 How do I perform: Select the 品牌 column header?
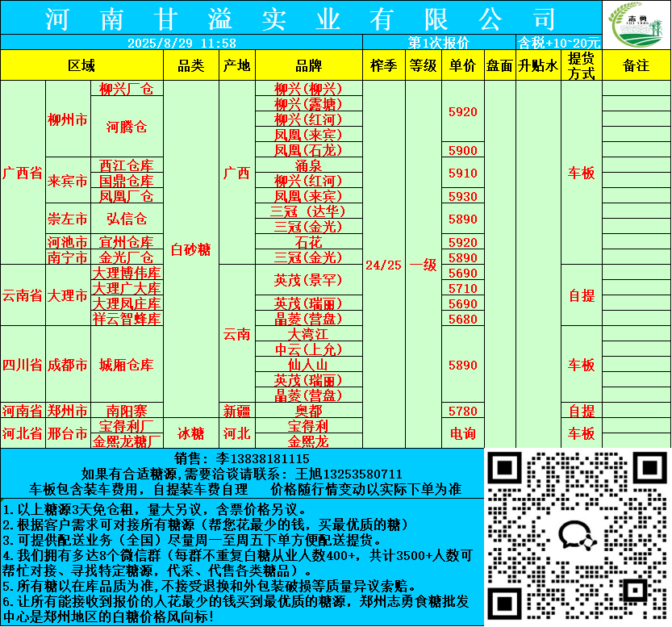click(x=309, y=65)
